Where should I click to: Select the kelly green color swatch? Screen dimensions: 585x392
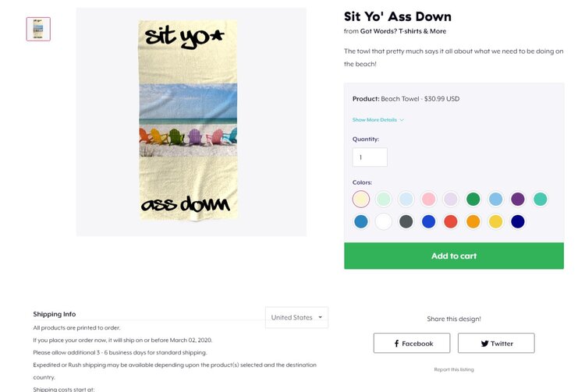[473, 199]
